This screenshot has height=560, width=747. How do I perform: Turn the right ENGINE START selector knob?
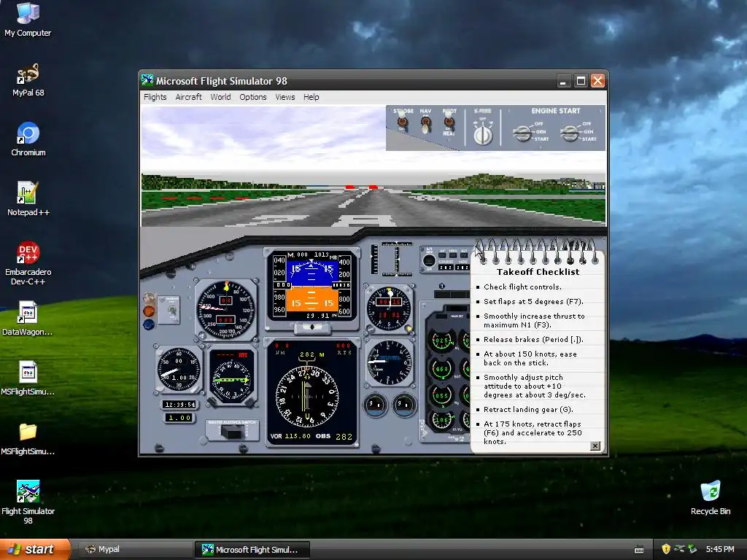570,133
